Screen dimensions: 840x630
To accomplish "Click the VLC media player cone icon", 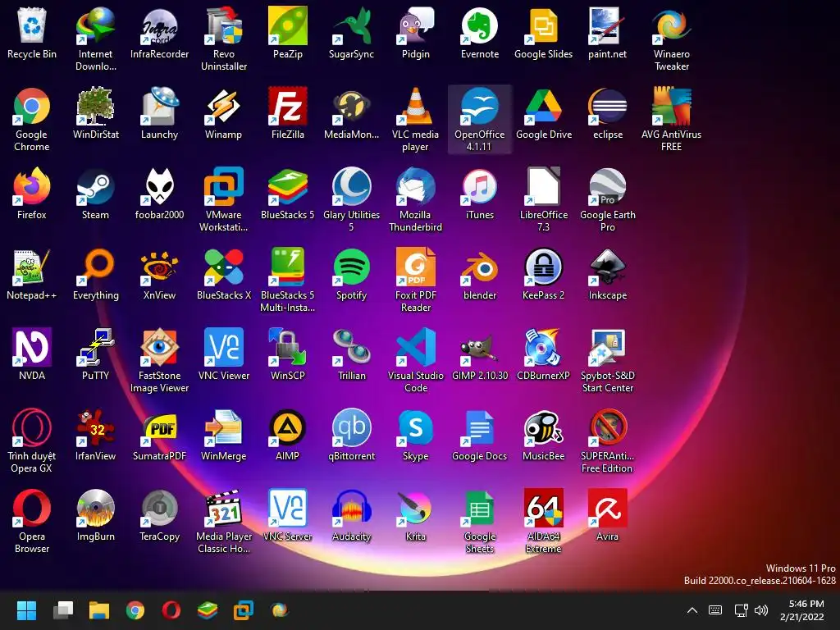I will click(416, 107).
